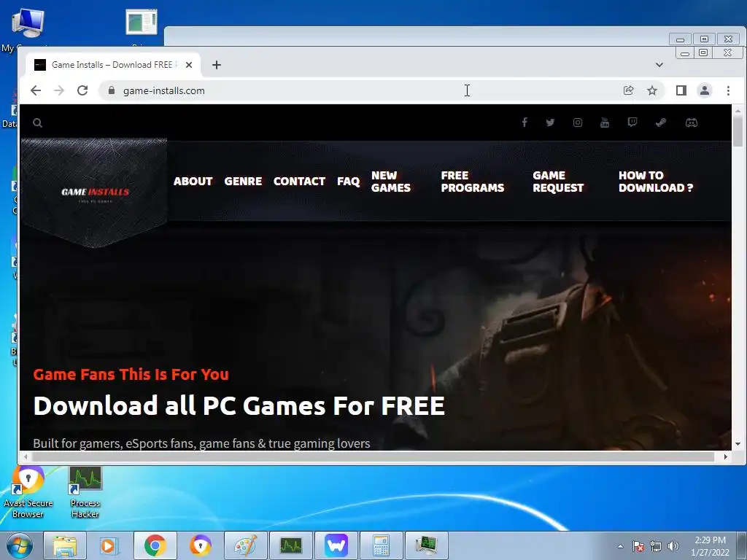Click the vertical page scrollbar thumb
This screenshot has width=747, height=560.
point(738,131)
